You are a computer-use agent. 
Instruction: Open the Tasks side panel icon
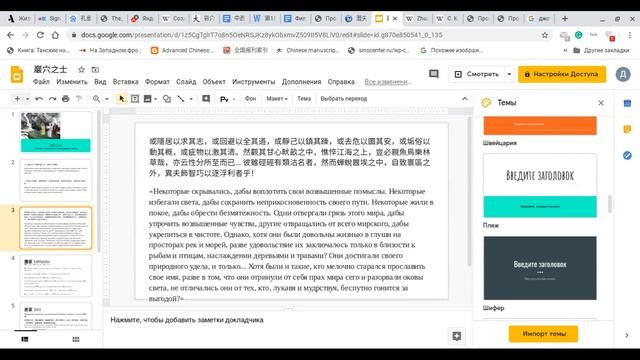pos(627,156)
